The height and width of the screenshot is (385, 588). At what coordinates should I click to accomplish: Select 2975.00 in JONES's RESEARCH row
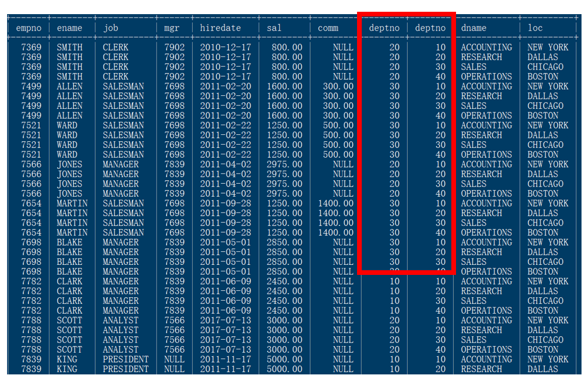click(x=284, y=174)
